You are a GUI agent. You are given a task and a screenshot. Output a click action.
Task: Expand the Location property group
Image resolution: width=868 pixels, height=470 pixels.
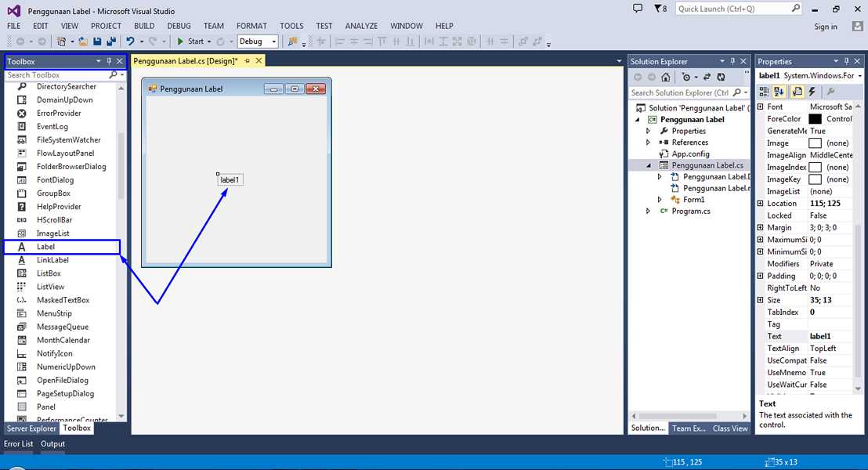click(760, 203)
